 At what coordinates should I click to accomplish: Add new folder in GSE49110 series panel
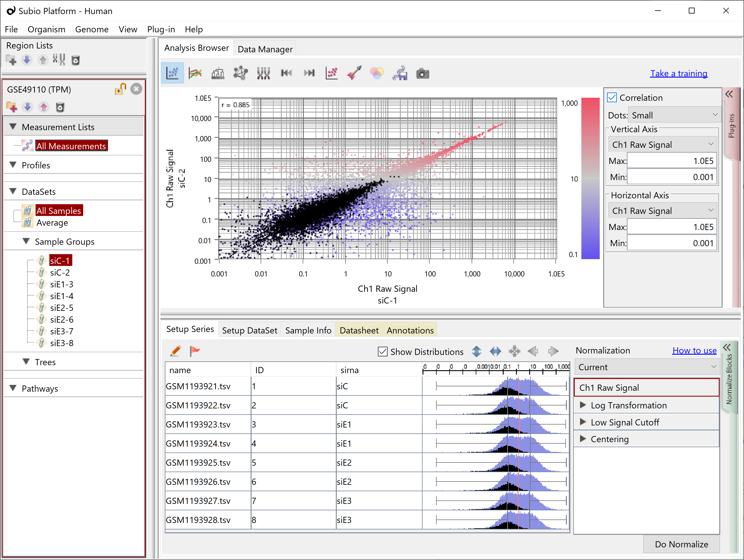12,107
